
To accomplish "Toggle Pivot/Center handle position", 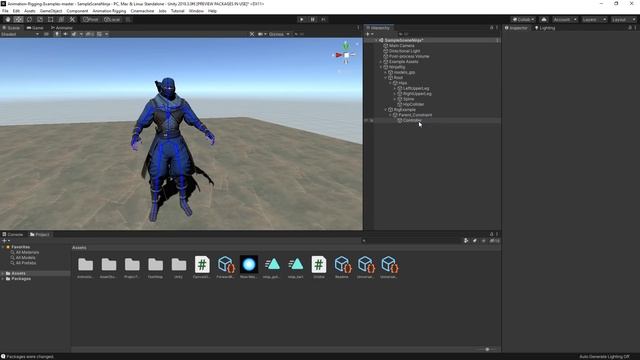I will [91, 20].
